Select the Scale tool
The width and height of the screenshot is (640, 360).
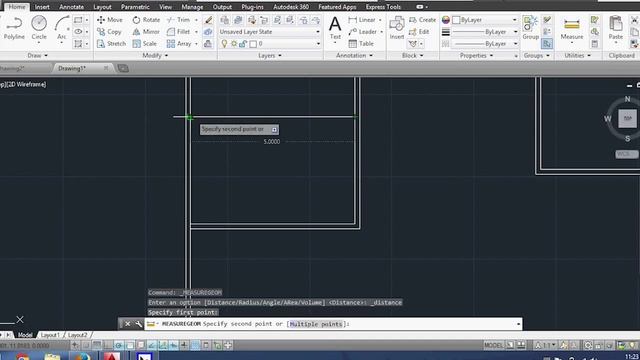(144, 43)
